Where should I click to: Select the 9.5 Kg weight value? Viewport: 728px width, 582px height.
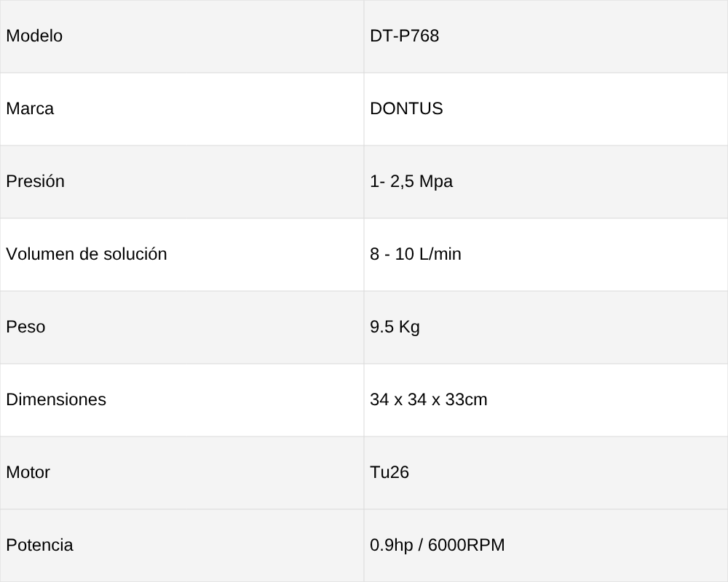(395, 327)
